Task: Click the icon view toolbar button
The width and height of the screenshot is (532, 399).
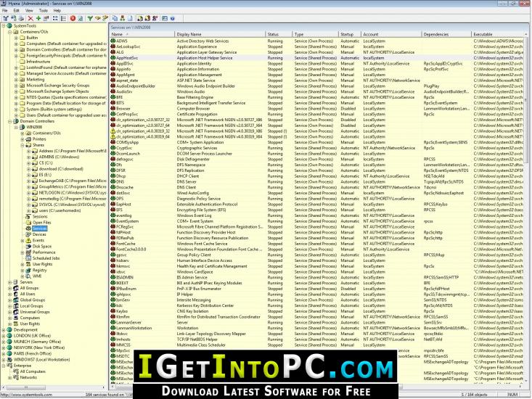Action: tap(55, 19)
